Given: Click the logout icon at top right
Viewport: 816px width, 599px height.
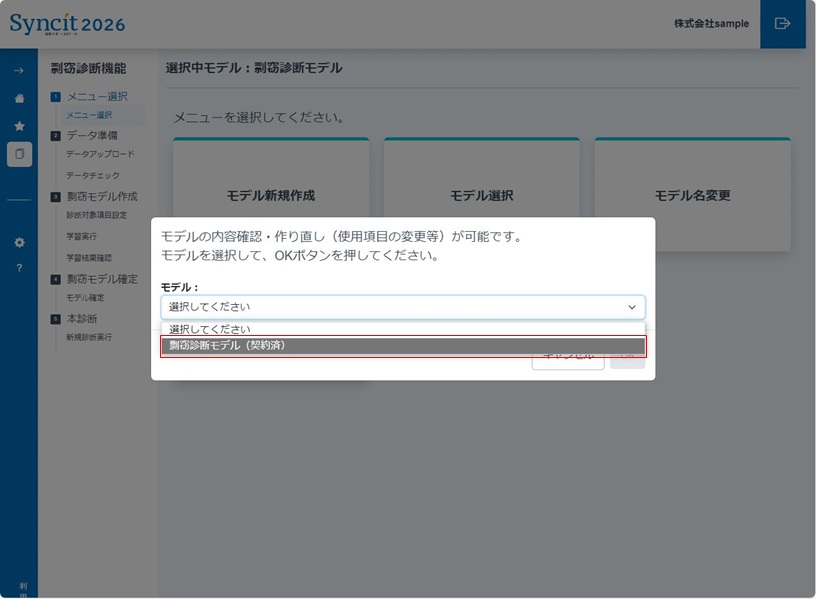Looking at the screenshot, I should [781, 23].
